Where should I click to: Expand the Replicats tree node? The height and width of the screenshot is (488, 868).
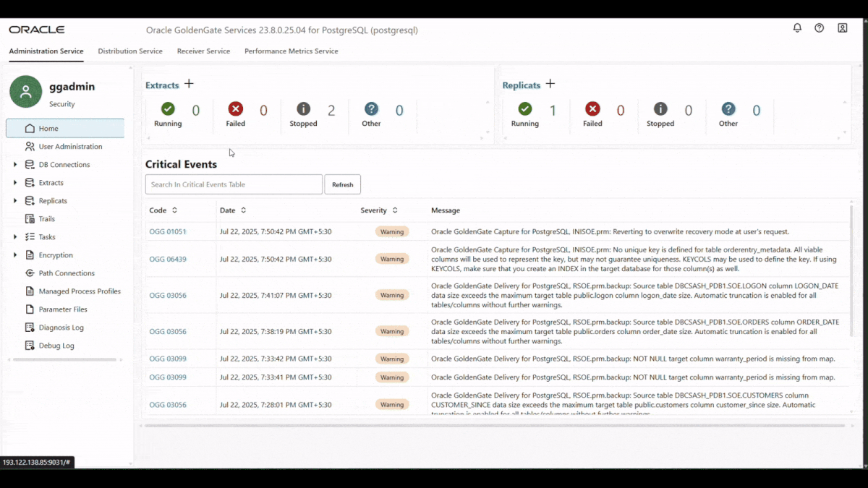coord(15,201)
